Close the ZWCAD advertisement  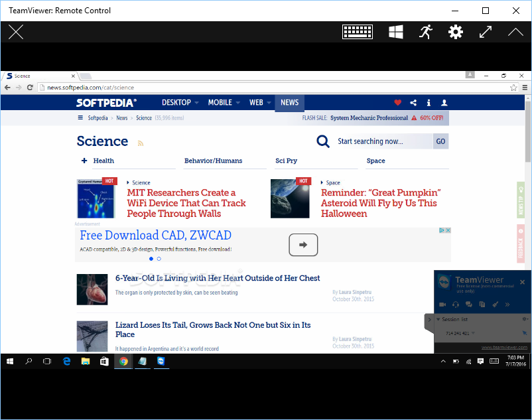pos(448,230)
